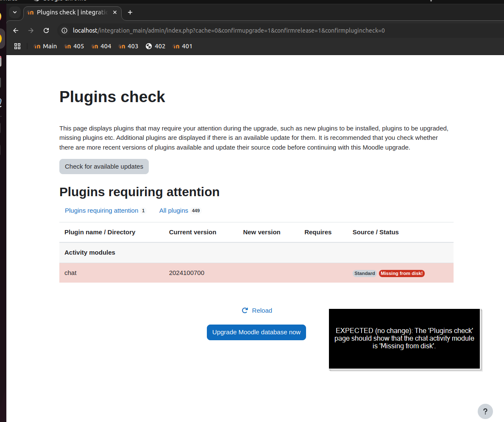Screen dimensions: 504x422
Task: Switch to All plugins tab
Action: (179, 211)
